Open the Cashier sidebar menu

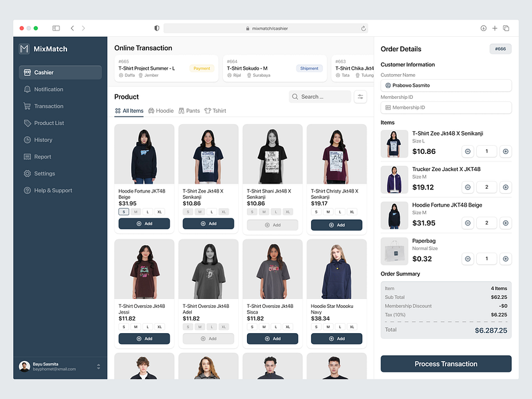tap(60, 73)
